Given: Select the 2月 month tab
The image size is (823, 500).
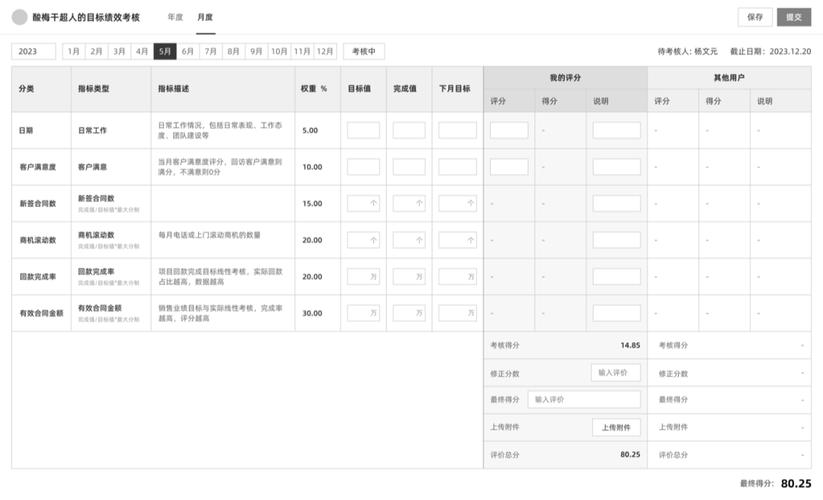Looking at the screenshot, I should [96, 51].
